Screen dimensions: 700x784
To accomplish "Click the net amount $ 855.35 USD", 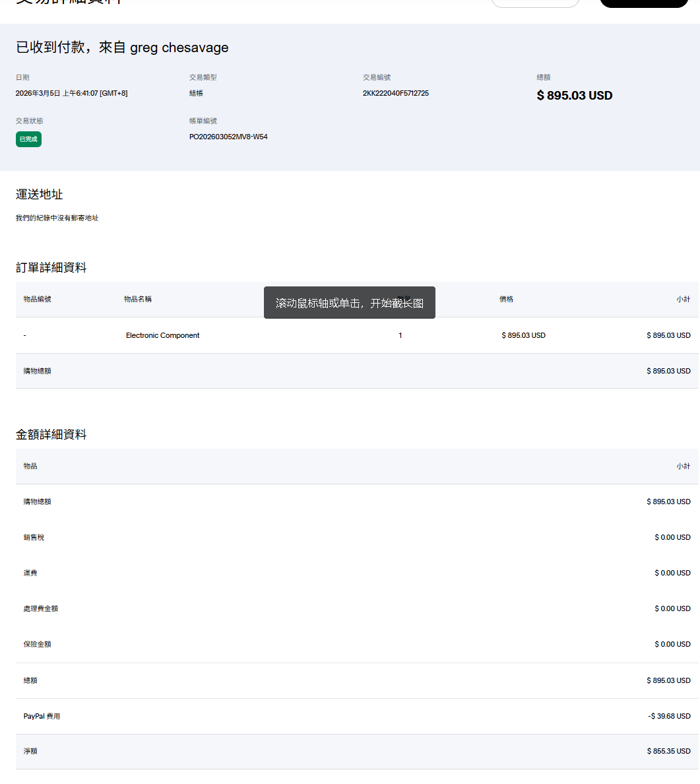I will [x=668, y=751].
